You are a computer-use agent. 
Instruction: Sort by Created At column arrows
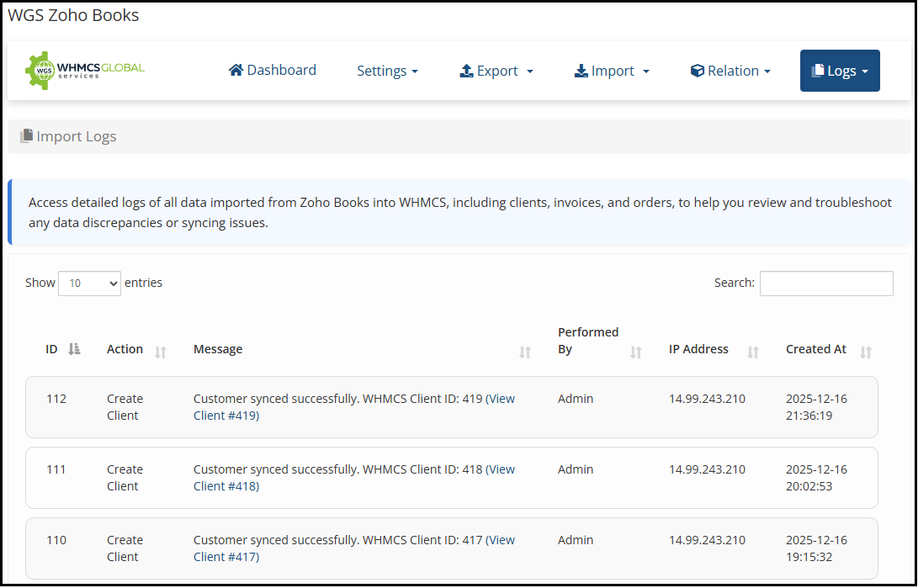(866, 352)
